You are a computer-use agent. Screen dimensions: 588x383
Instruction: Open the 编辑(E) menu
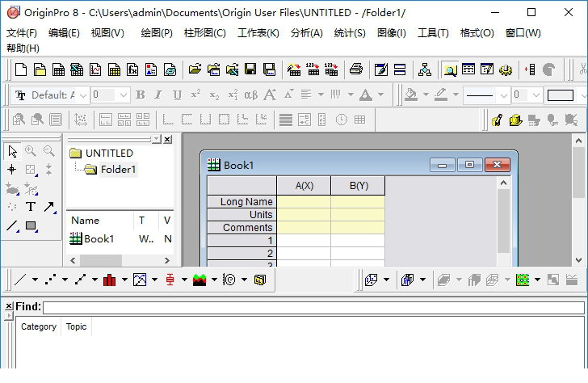click(64, 33)
